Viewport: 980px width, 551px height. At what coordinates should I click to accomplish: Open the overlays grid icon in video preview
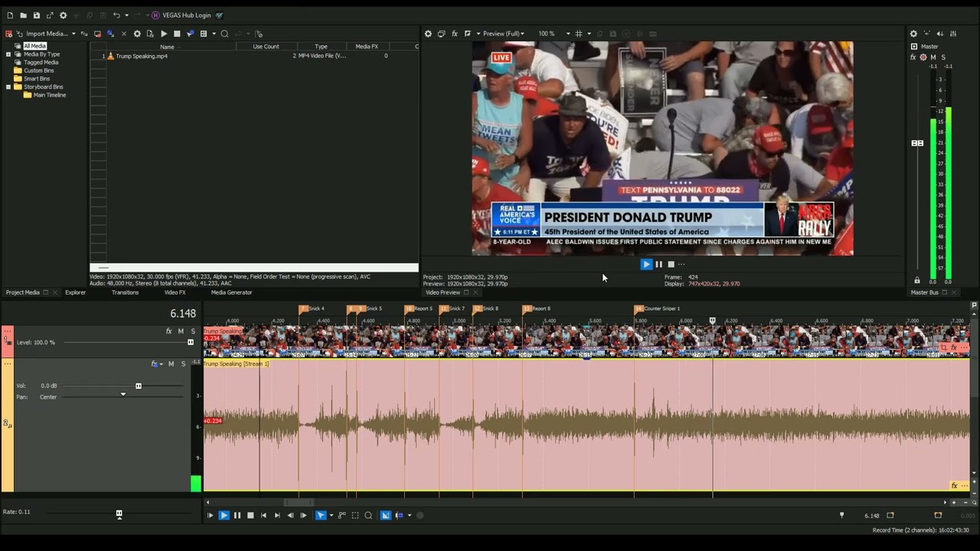[579, 34]
